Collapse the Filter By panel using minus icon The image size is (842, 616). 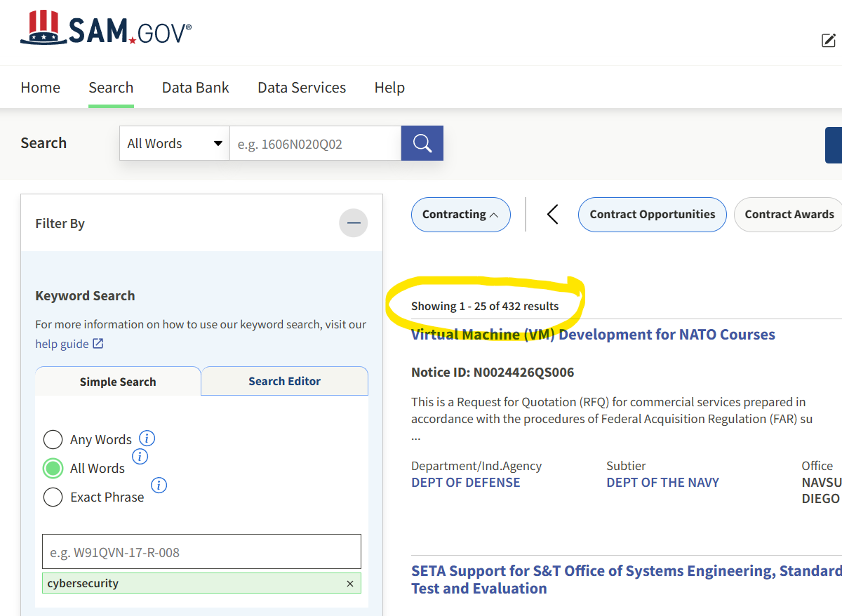[353, 223]
